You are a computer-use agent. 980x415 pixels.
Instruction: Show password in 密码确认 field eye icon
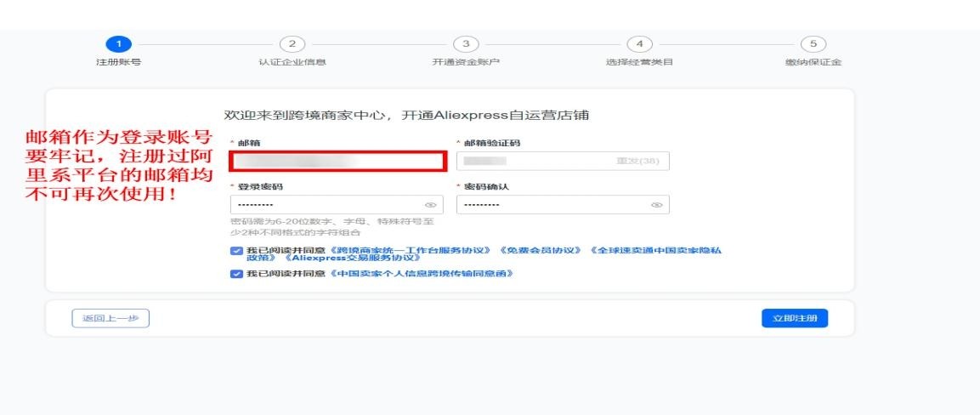point(656,205)
